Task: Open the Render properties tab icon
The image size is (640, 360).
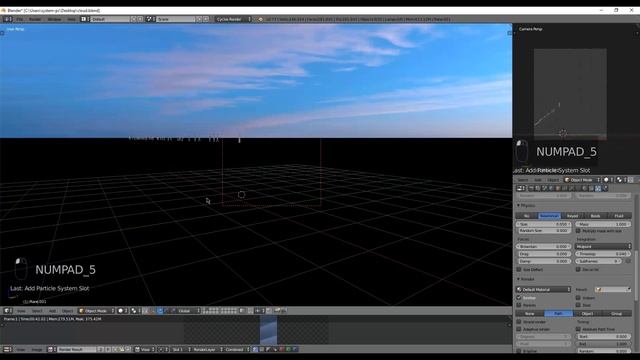Action: [x=531, y=188]
